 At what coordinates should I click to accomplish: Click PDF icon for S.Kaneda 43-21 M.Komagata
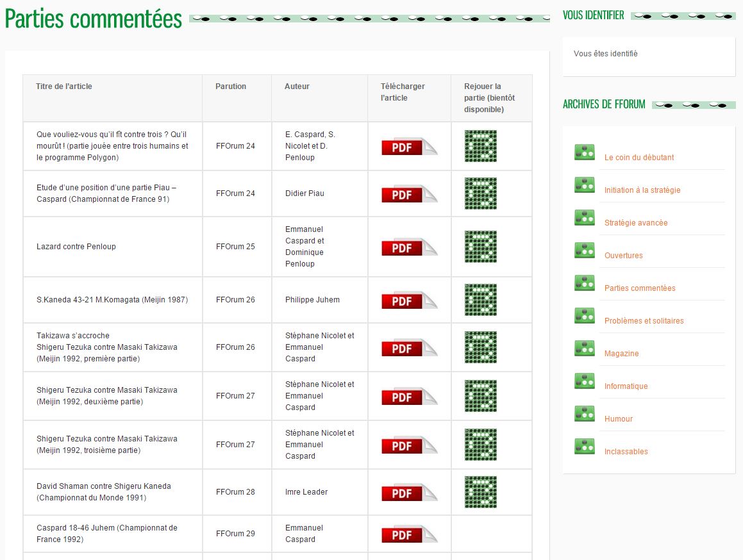408,300
